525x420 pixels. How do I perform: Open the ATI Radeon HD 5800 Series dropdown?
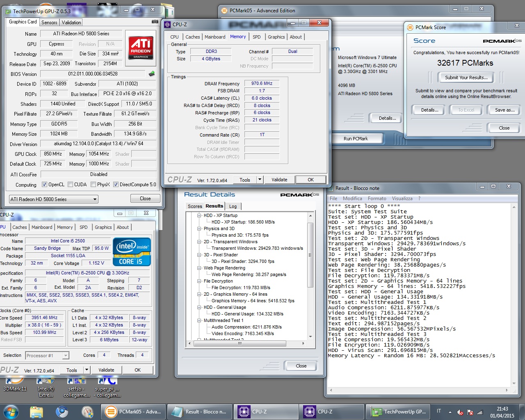click(x=54, y=199)
